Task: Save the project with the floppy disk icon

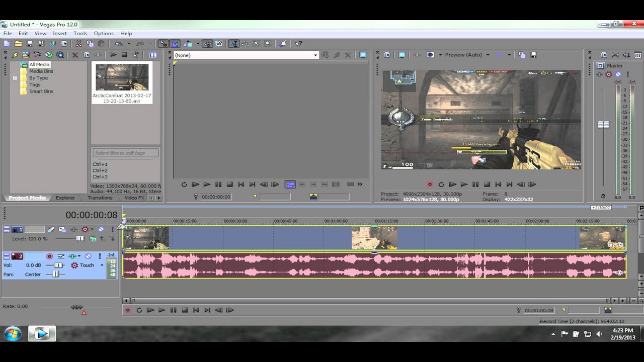Action: (30, 44)
